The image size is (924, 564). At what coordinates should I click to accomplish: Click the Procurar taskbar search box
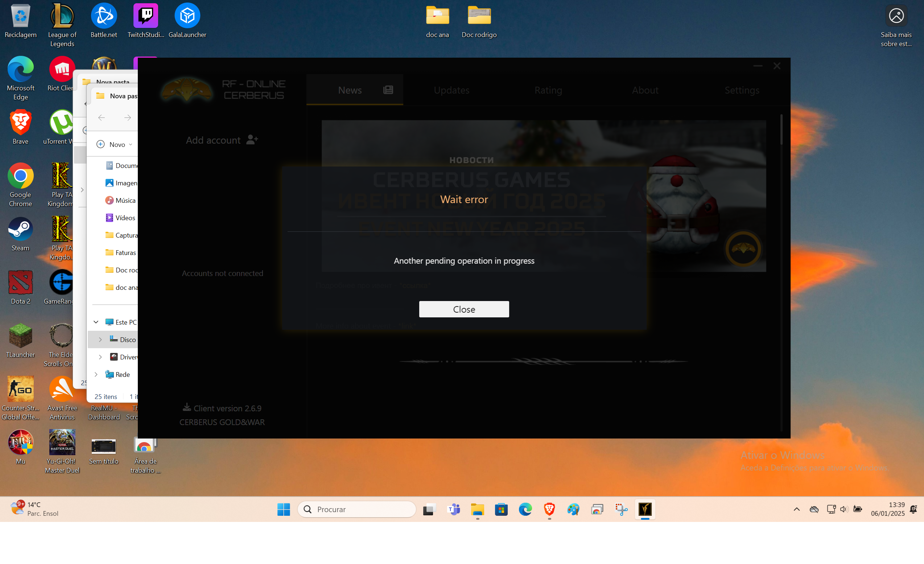pyautogui.click(x=356, y=509)
